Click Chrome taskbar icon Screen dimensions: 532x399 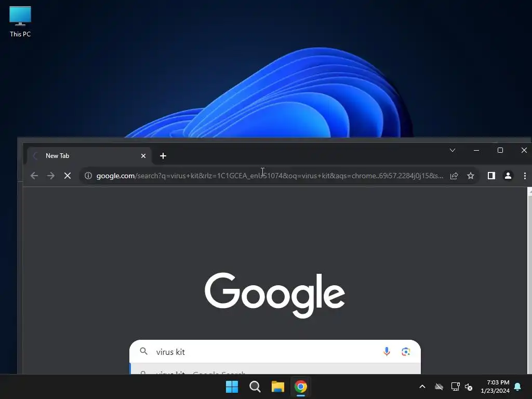[301, 387]
